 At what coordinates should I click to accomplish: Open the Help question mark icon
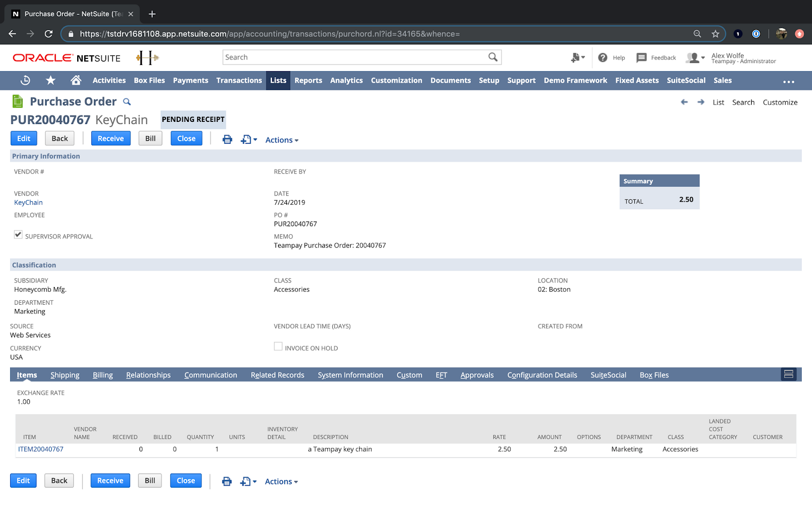pos(603,57)
